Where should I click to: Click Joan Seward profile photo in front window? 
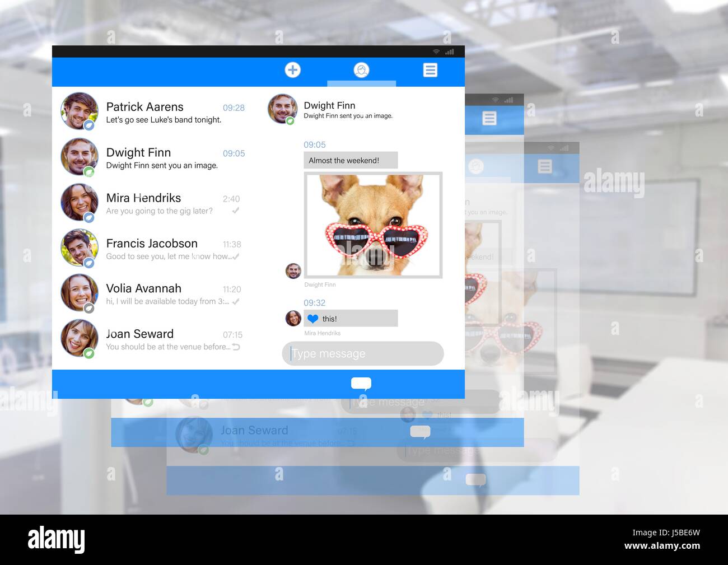click(x=79, y=338)
